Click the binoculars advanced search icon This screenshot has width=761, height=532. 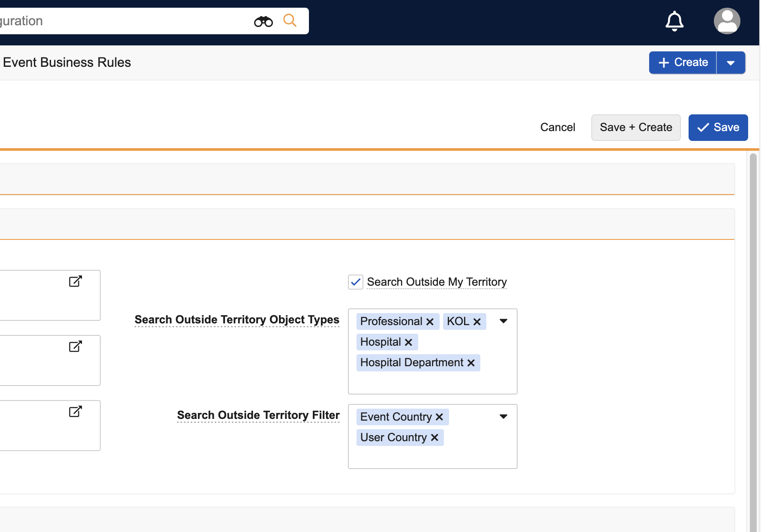click(x=263, y=21)
